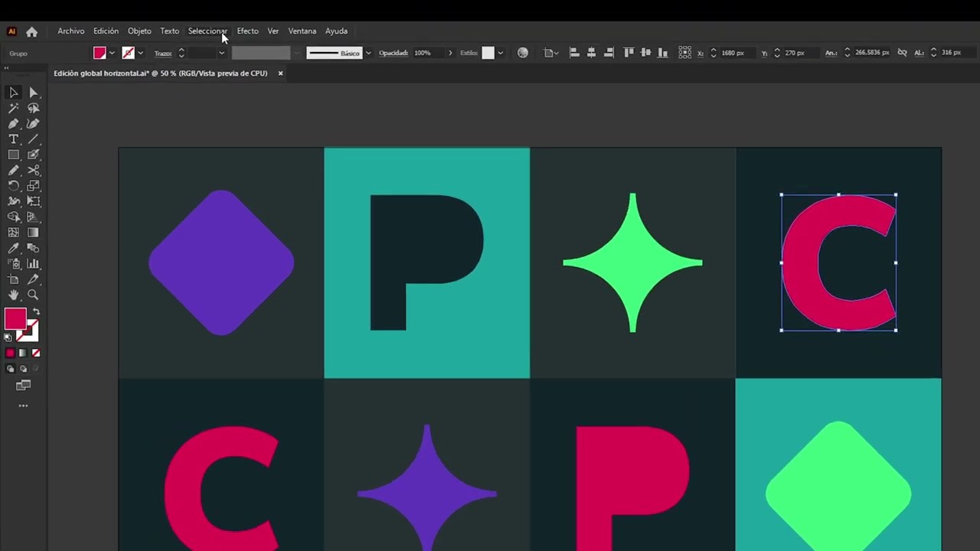
Task: Select the Type tool
Action: click(x=14, y=139)
